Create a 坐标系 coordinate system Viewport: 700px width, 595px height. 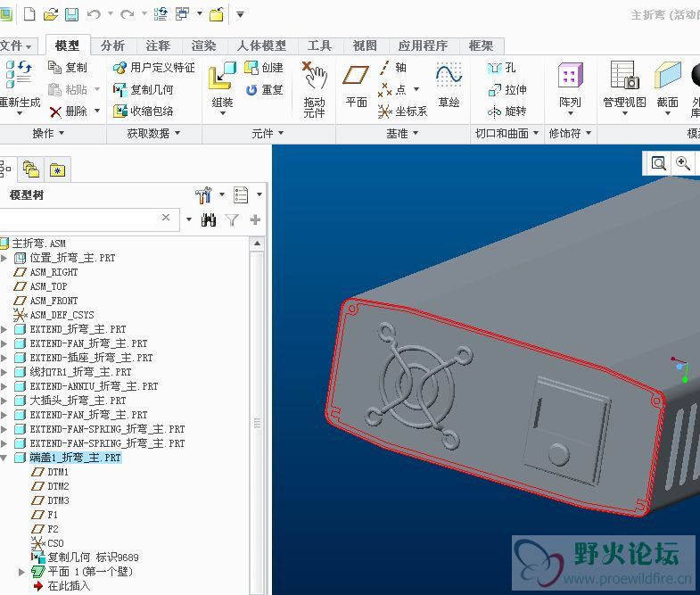[402, 112]
